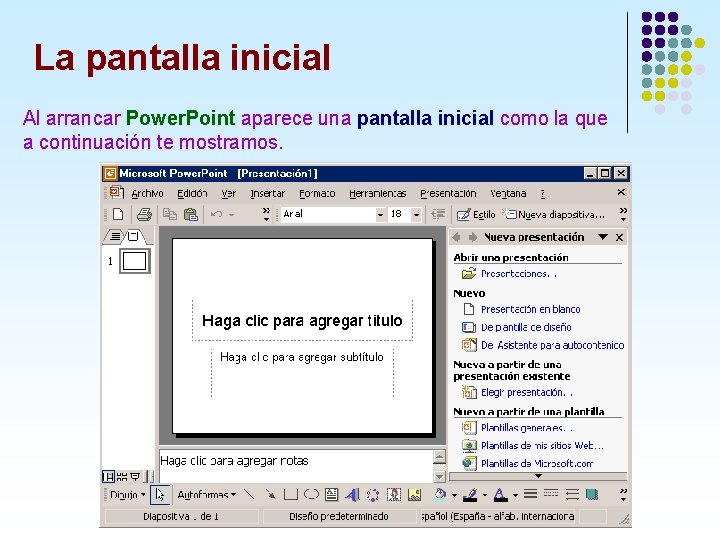Screen dimensions: 720x540
Task: Open the Ver menu
Action: 228,194
